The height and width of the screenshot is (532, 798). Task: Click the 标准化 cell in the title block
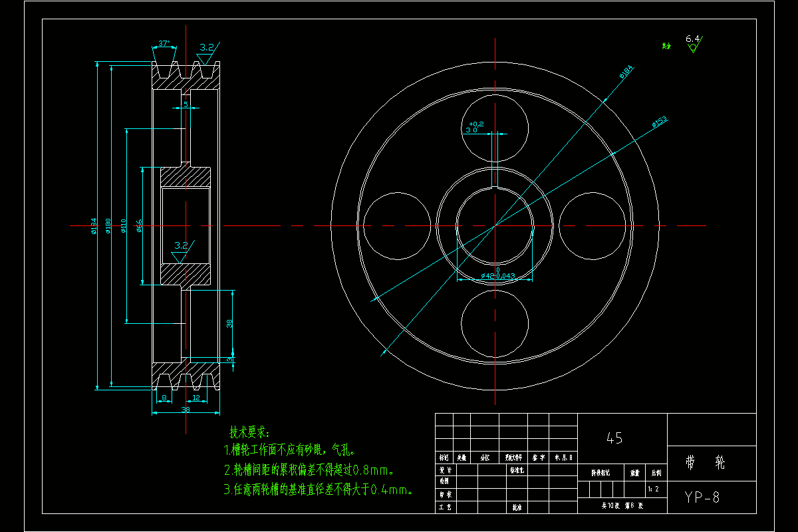pyautogui.click(x=517, y=469)
